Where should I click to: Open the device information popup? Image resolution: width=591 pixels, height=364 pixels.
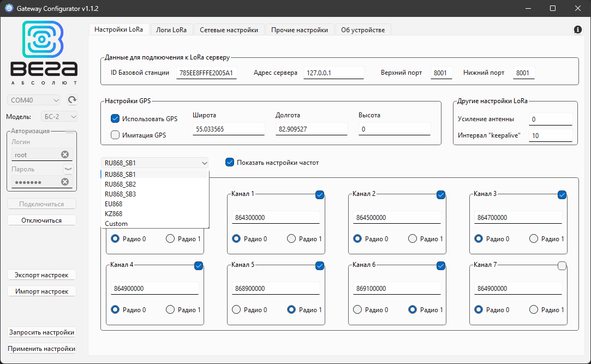(577, 29)
